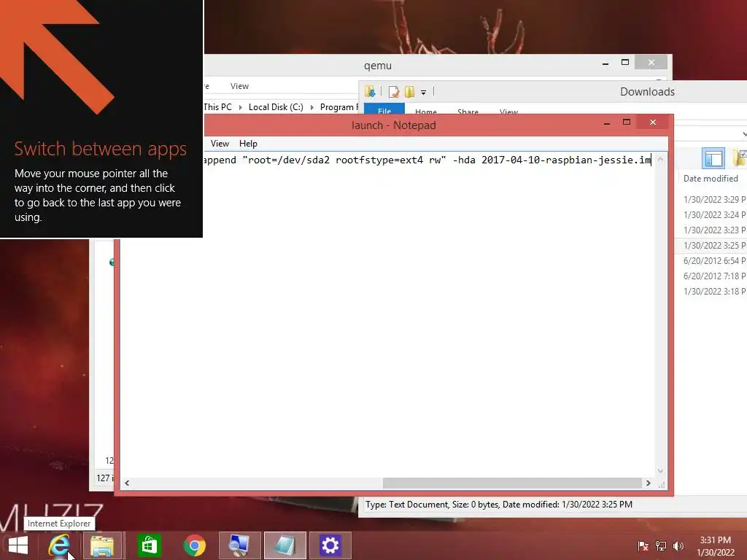The image size is (747, 560).
Task: Click Program Files breadcrumb in qemu window
Action: 338,107
